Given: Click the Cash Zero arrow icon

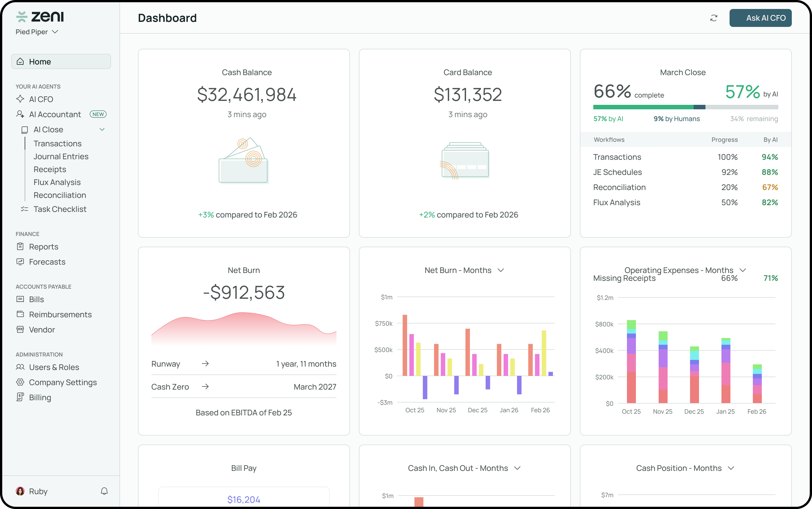Looking at the screenshot, I should (x=205, y=387).
